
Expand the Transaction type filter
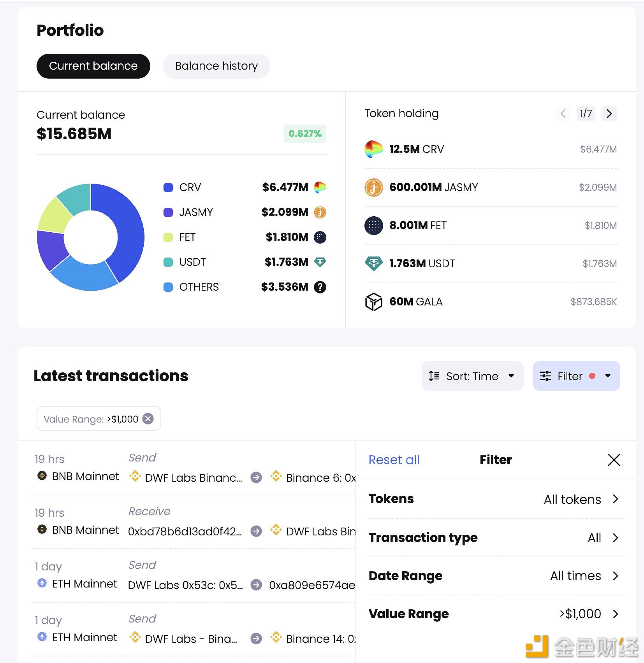point(495,538)
